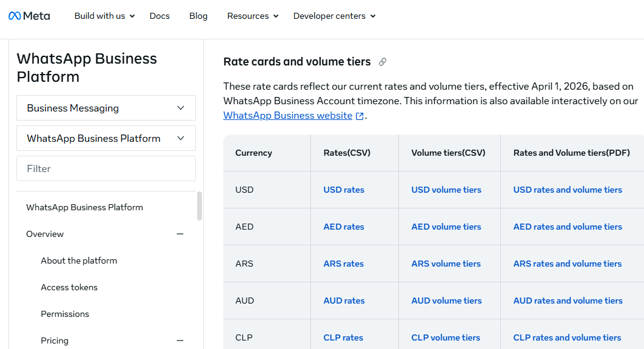Download AED volume tiers CSV
644x349 pixels.
tap(446, 227)
